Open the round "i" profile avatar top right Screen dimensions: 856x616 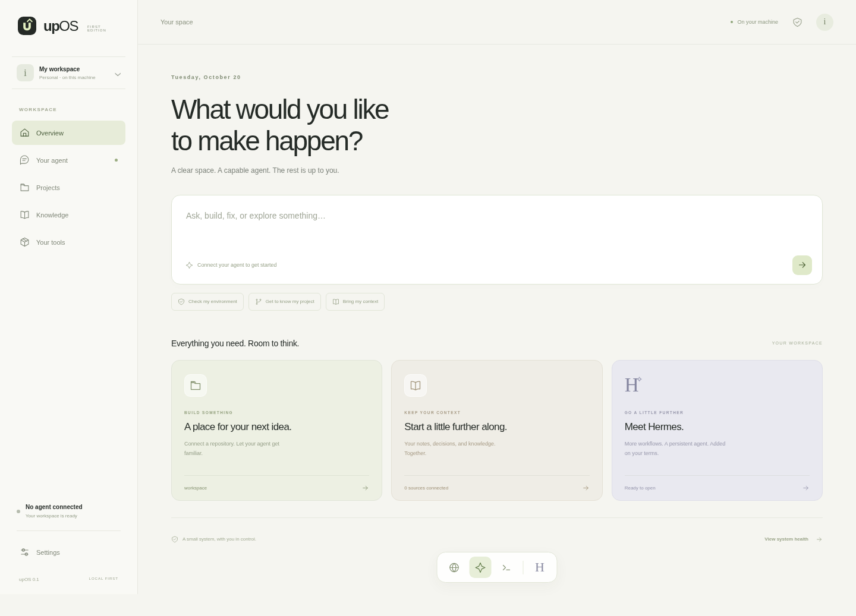point(824,22)
